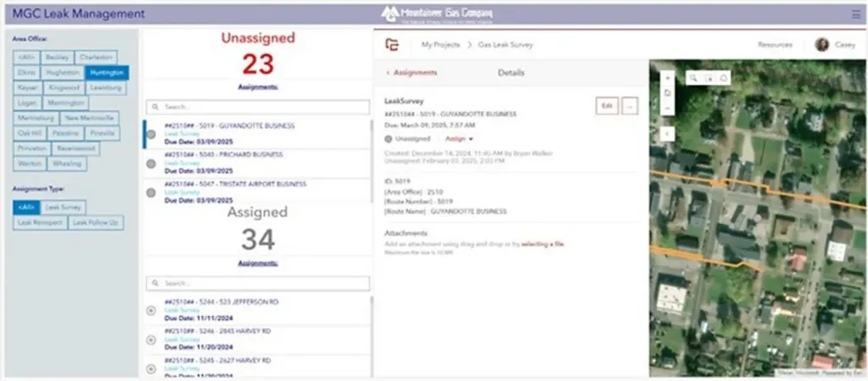Open the hamburger menu in header

(x=856, y=14)
